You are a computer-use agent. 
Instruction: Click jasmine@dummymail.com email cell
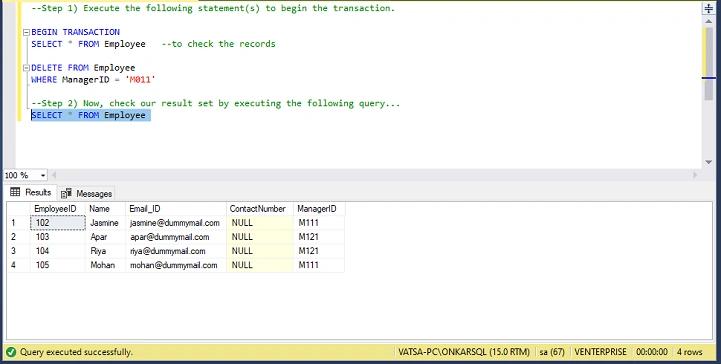176,223
